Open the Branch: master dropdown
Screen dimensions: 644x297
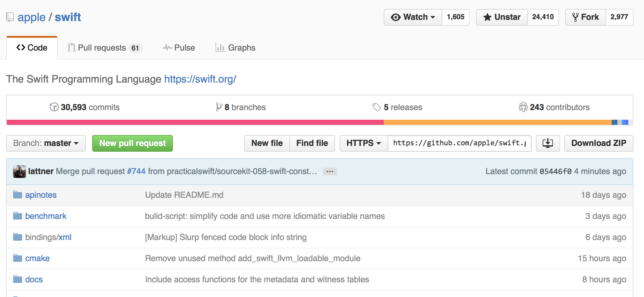[46, 143]
